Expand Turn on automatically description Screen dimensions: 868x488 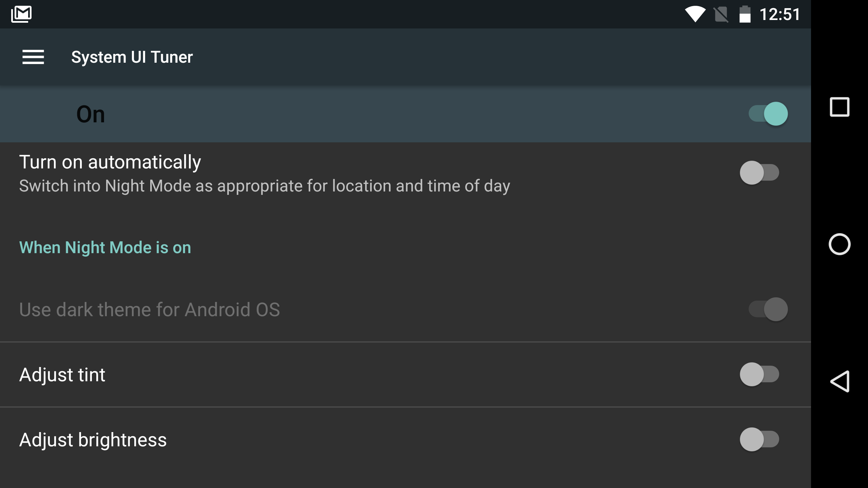coord(264,186)
